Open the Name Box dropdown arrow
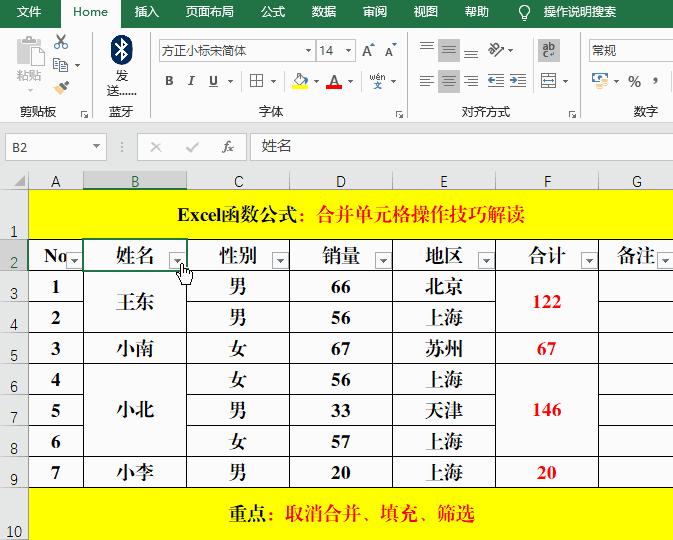Screen dimensions: 673x540 pyautogui.click(x=97, y=147)
